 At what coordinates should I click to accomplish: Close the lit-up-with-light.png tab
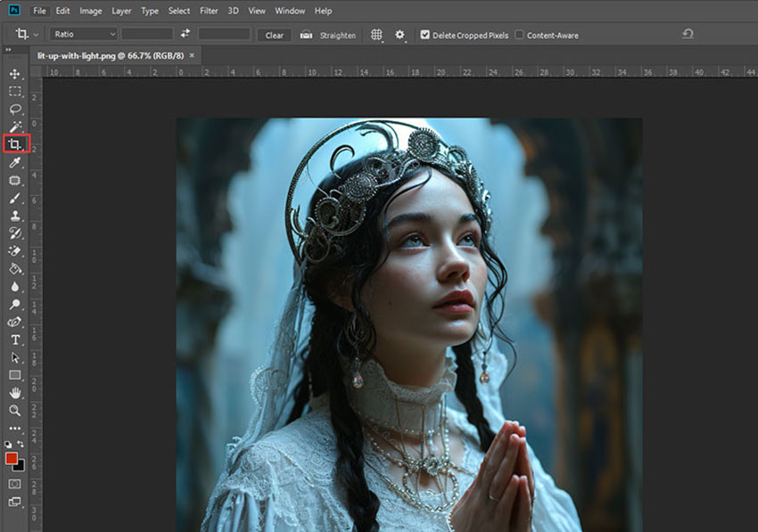click(x=192, y=55)
